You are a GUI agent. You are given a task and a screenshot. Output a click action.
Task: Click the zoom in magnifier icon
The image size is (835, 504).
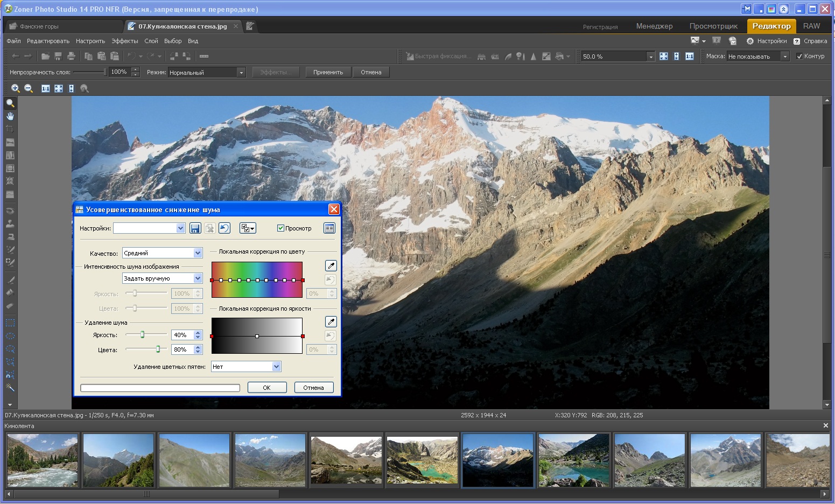(x=16, y=88)
